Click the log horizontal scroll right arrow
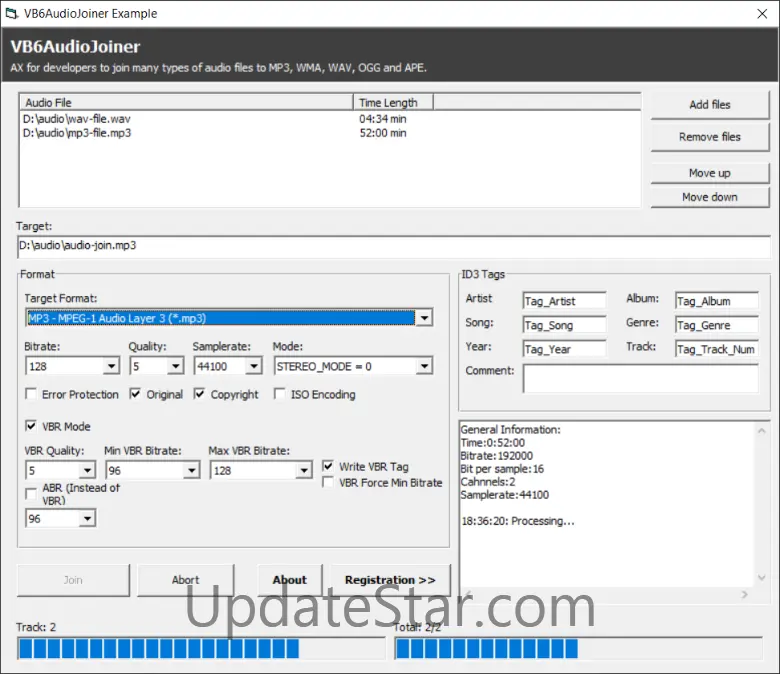The width and height of the screenshot is (780, 674). tap(745, 594)
